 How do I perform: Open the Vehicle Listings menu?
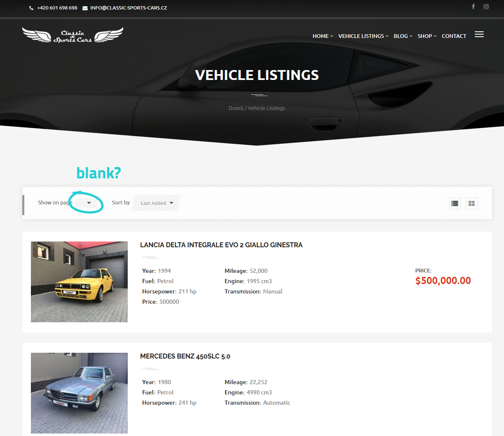363,36
